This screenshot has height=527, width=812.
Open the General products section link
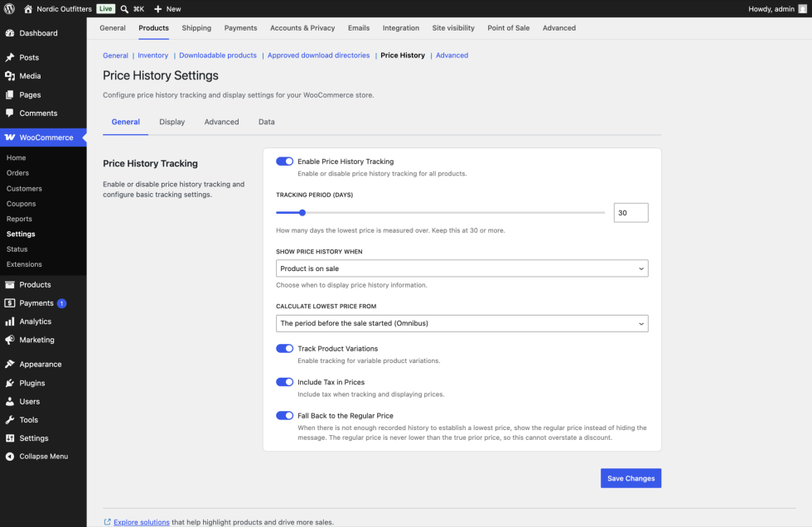115,56
